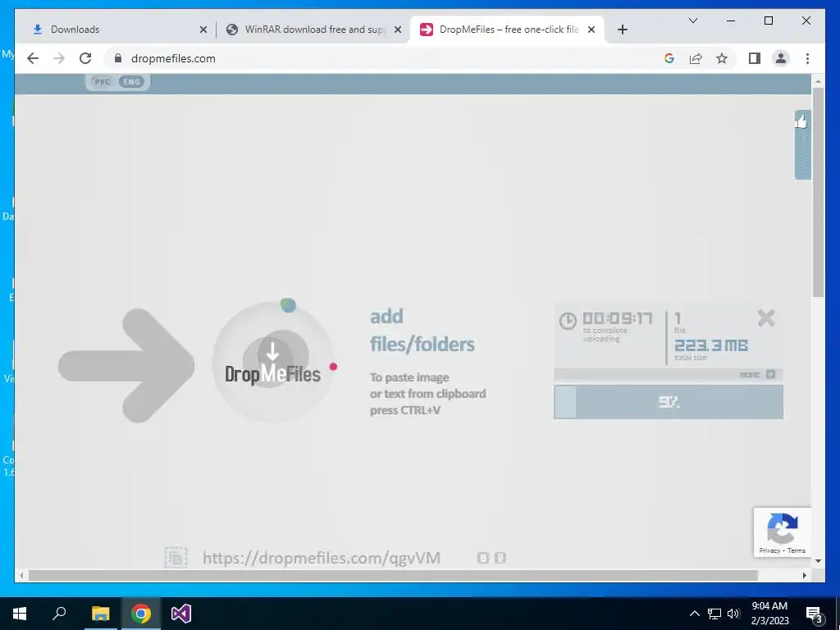Open the tab search dropdown chevron

click(692, 21)
